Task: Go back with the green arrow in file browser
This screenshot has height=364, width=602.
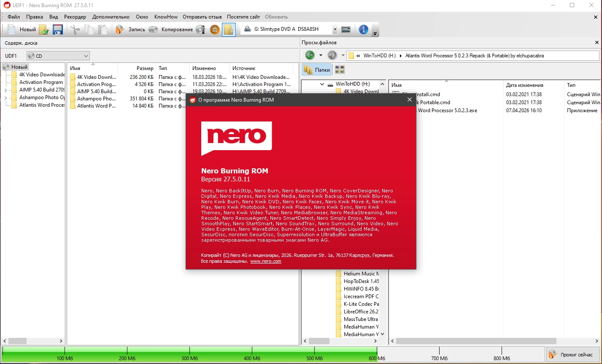Action: 310,55
